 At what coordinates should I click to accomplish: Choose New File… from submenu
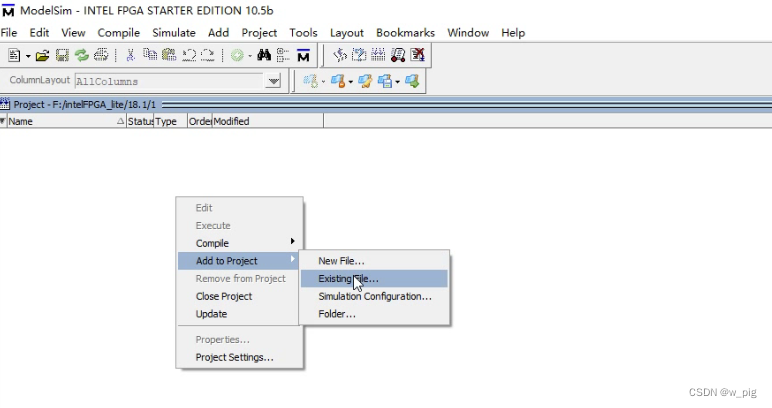pyautogui.click(x=374, y=261)
